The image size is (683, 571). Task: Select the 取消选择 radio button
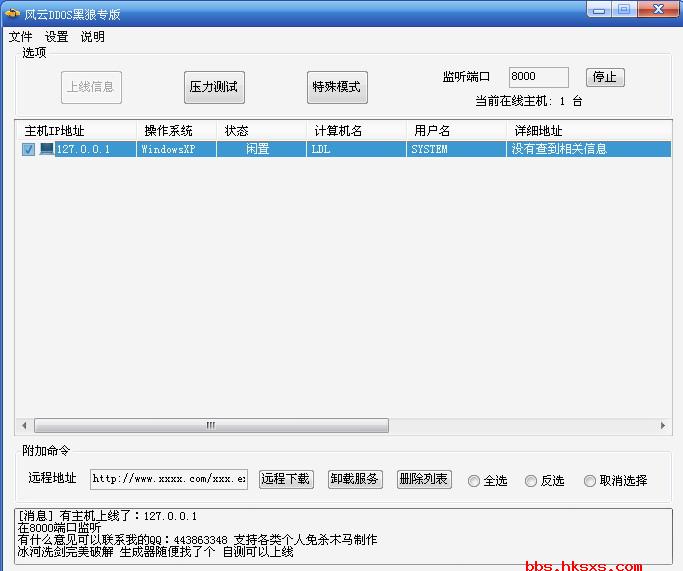(589, 481)
